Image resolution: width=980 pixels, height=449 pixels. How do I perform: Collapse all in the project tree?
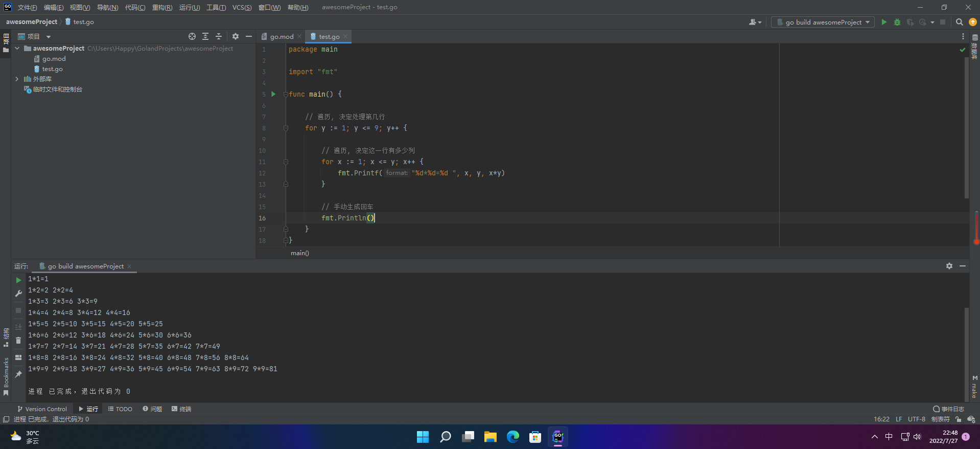coord(219,36)
